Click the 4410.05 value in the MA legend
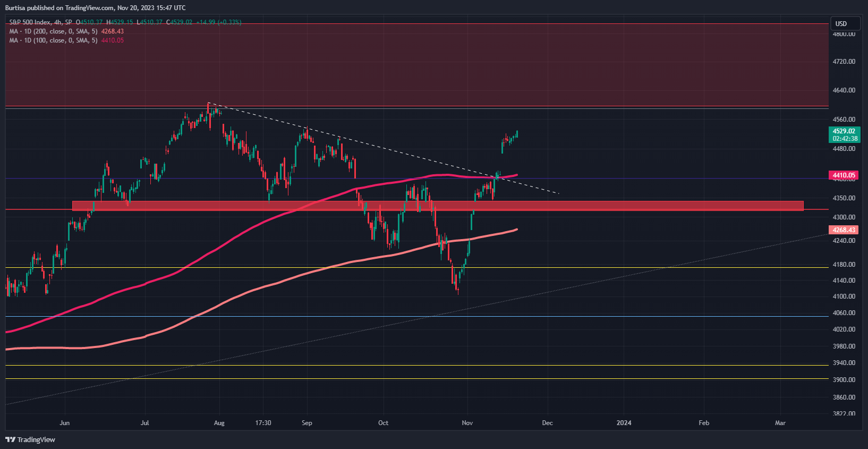This screenshot has width=868, height=449. click(x=113, y=40)
